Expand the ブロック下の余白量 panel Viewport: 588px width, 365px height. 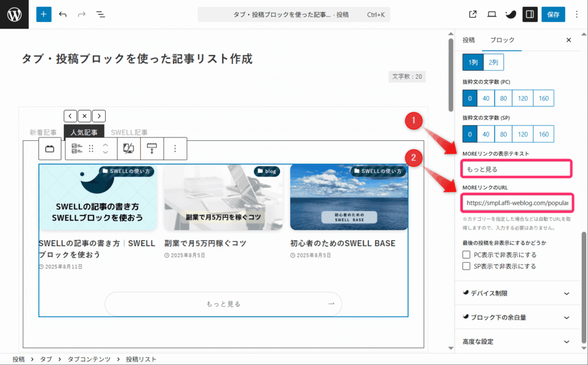(517, 317)
